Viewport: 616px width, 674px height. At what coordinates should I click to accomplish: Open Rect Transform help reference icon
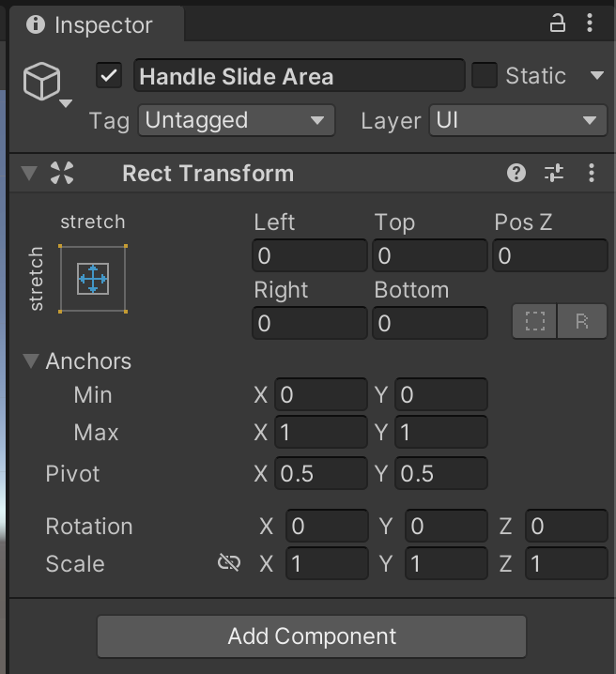[x=516, y=173]
